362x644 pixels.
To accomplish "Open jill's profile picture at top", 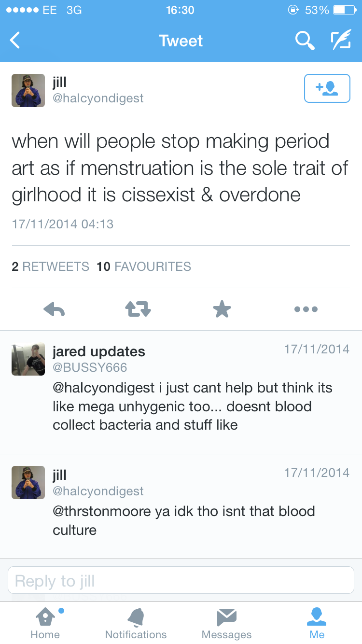I will [28, 90].
